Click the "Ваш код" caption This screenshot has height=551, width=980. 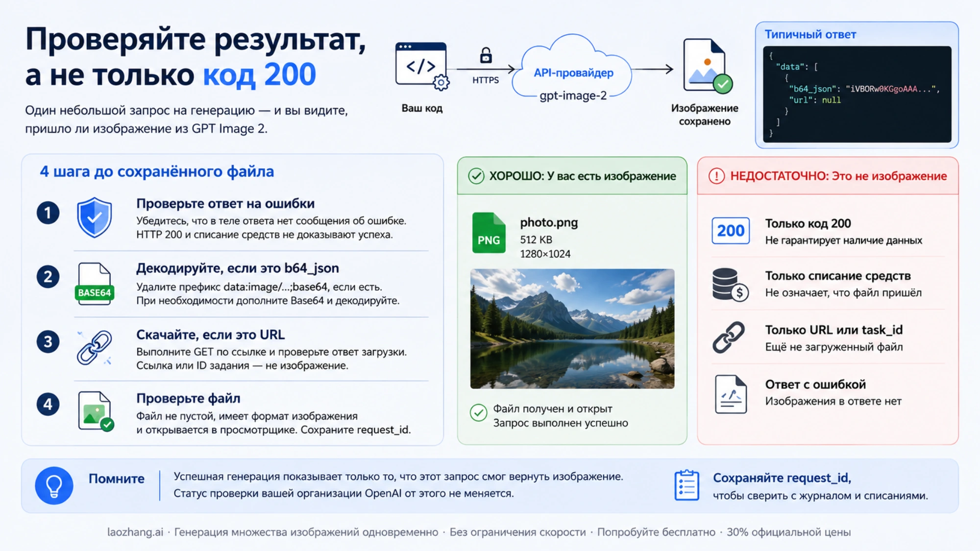(x=422, y=108)
